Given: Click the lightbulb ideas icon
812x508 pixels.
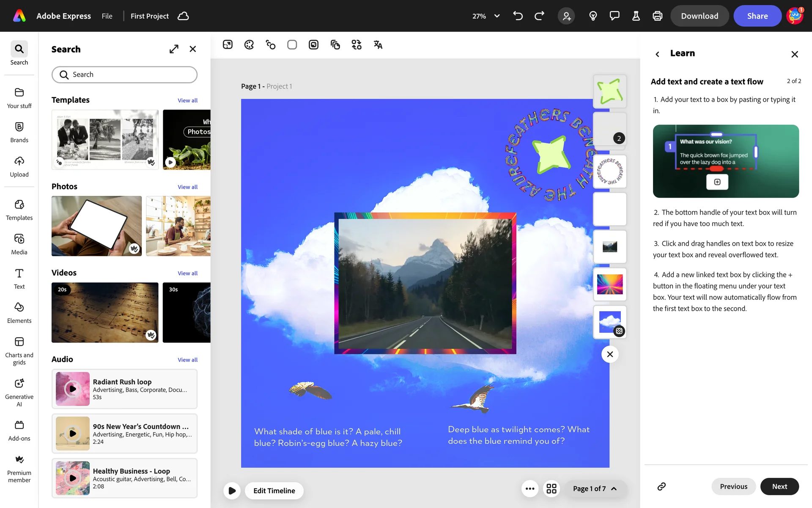Looking at the screenshot, I should pos(593,16).
